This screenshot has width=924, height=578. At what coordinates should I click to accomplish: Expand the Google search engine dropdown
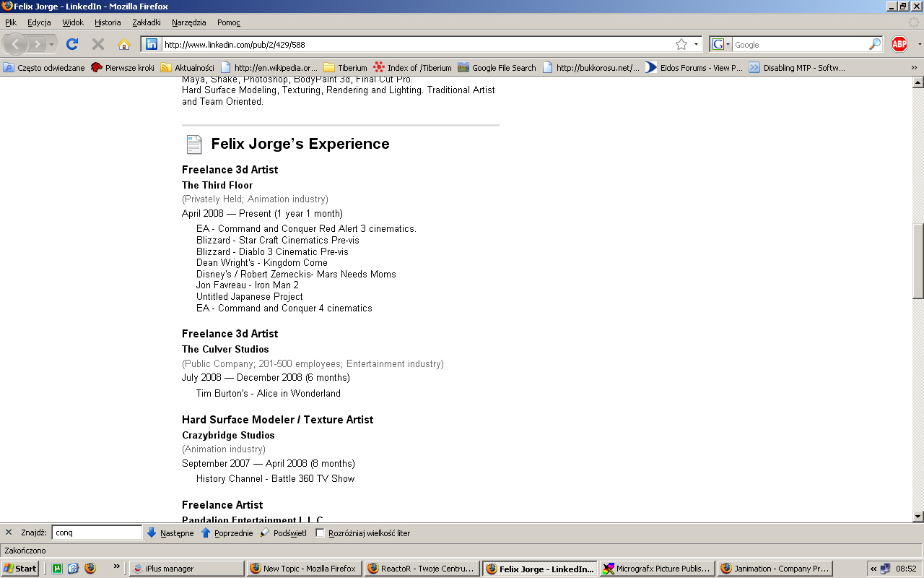[x=720, y=44]
